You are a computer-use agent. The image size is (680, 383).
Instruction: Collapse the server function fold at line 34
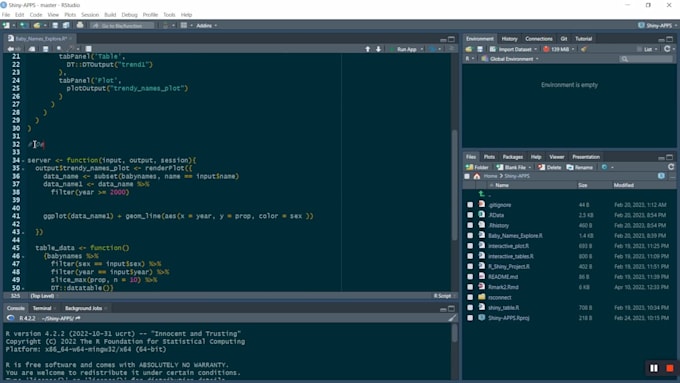click(23, 160)
